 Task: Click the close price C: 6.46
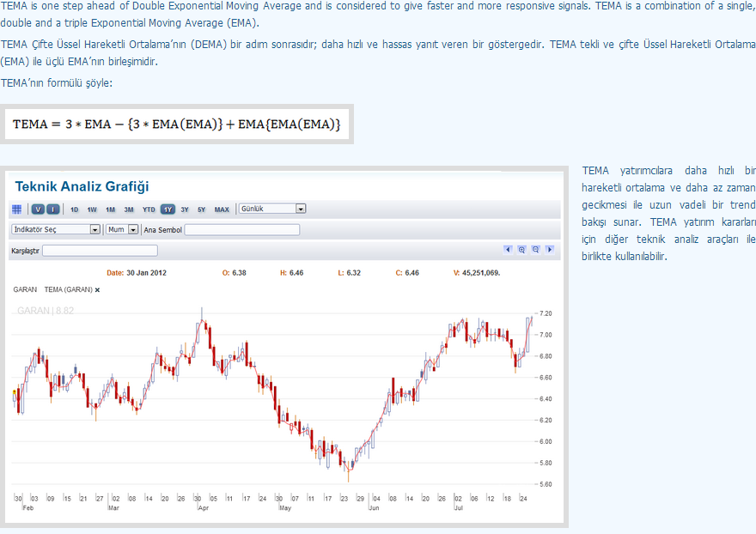[x=407, y=273]
